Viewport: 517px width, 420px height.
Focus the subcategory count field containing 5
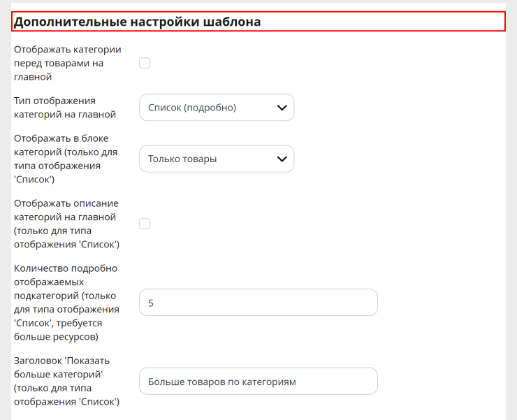[258, 303]
